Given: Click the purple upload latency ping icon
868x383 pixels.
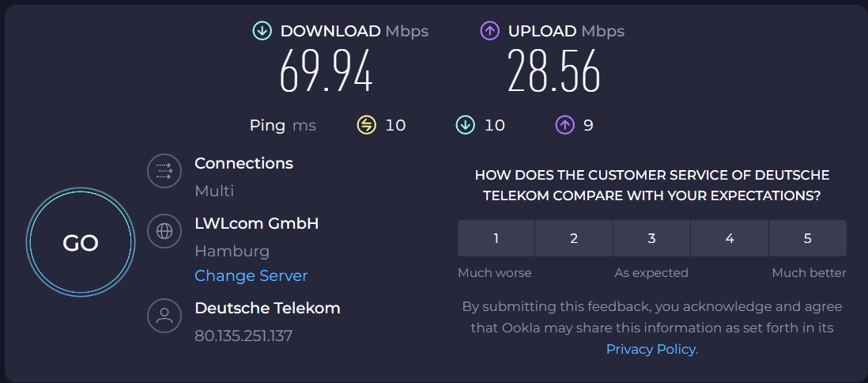Looking at the screenshot, I should [564, 125].
